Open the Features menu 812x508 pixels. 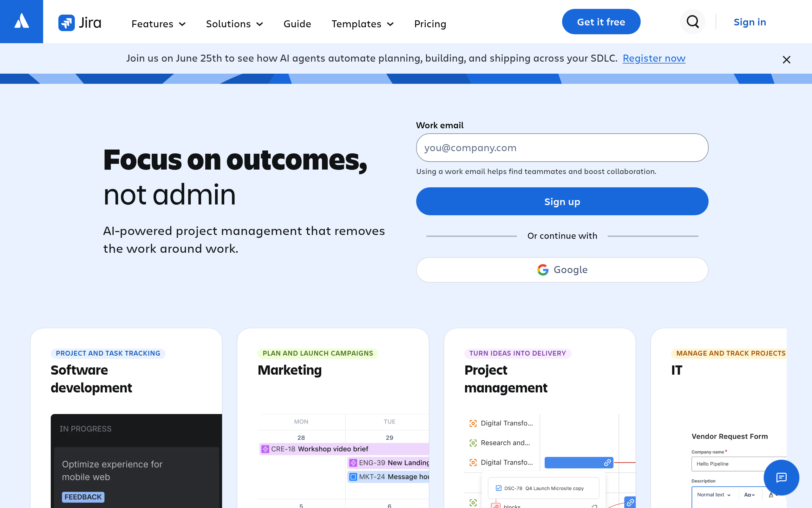[x=158, y=24]
